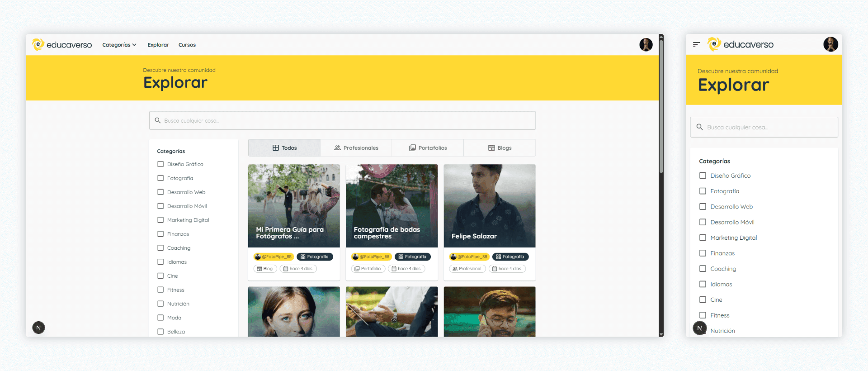
Task: Click the round N badge in desktop view
Action: click(x=39, y=328)
